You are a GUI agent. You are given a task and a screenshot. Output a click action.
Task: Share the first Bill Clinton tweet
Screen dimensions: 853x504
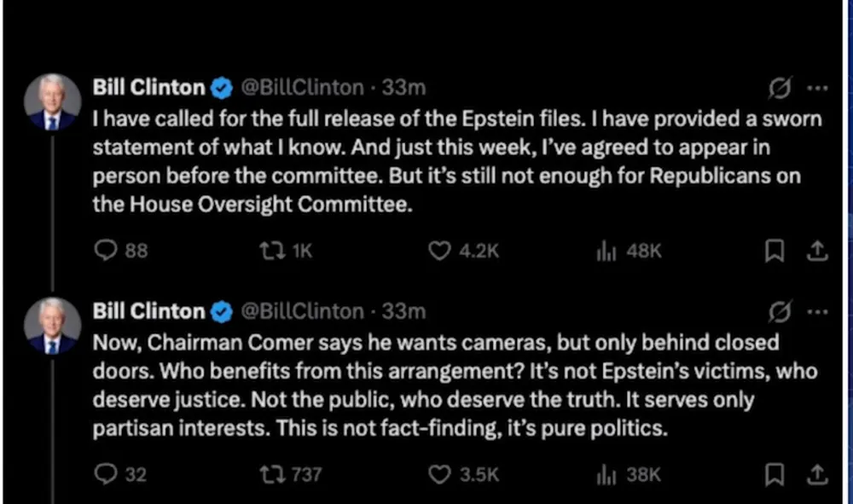(816, 251)
